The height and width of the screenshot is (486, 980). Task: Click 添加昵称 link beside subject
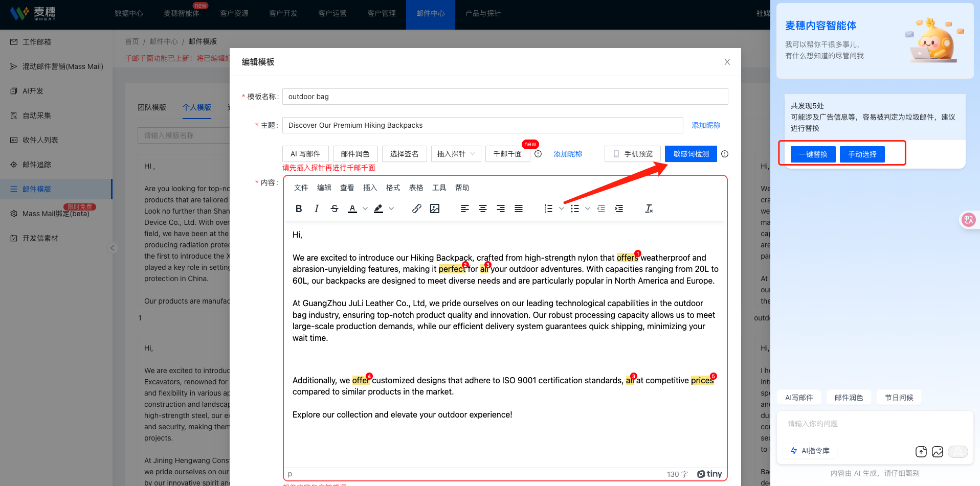(706, 125)
